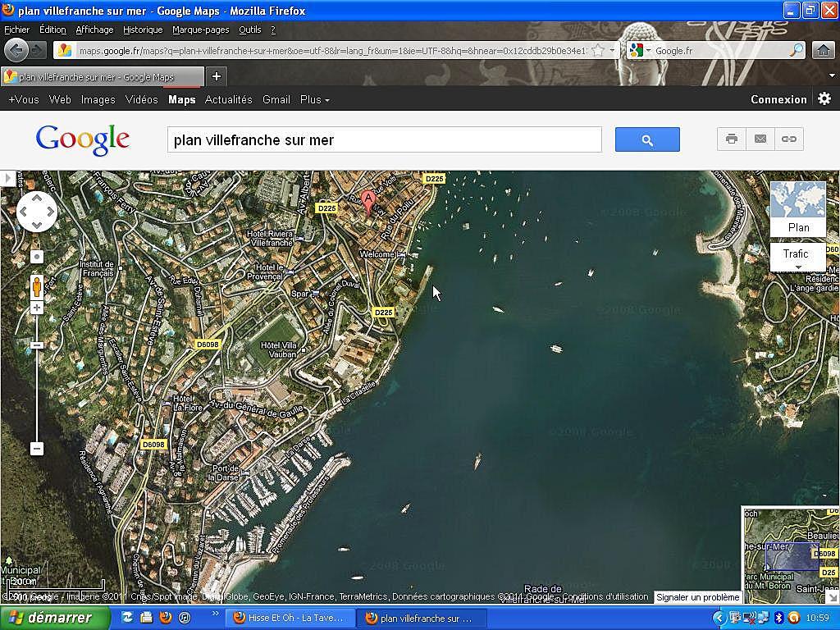Open the ? help menu
The image size is (840, 630).
[273, 30]
